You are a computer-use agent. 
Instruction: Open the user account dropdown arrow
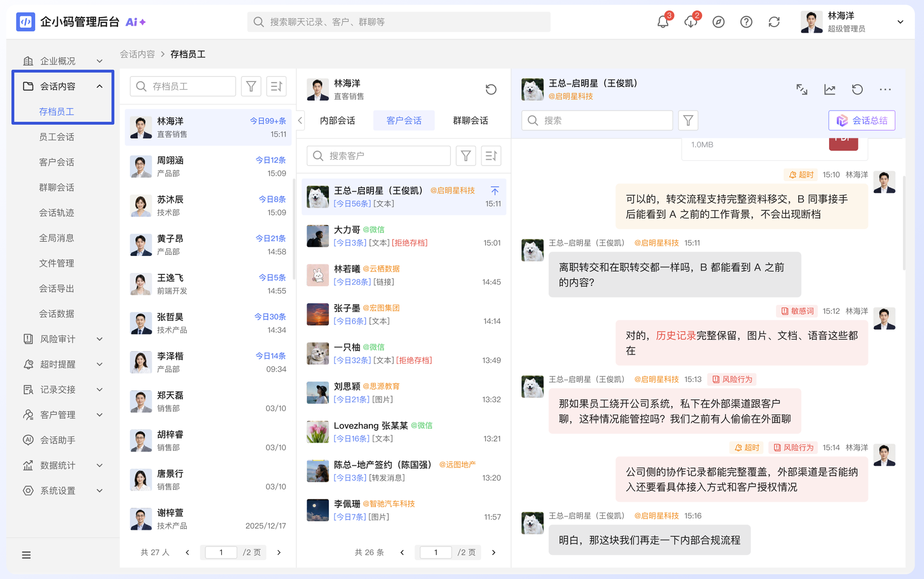(901, 22)
